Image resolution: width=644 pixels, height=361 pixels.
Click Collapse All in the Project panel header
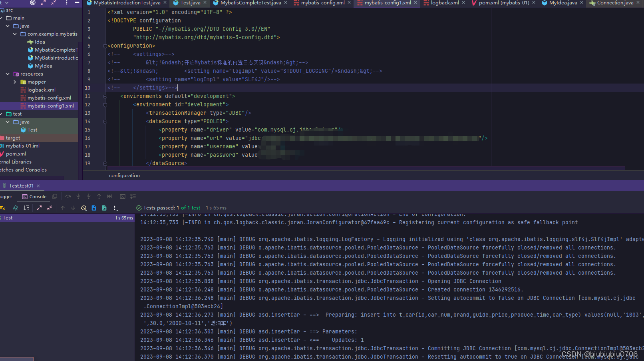coord(54,2)
